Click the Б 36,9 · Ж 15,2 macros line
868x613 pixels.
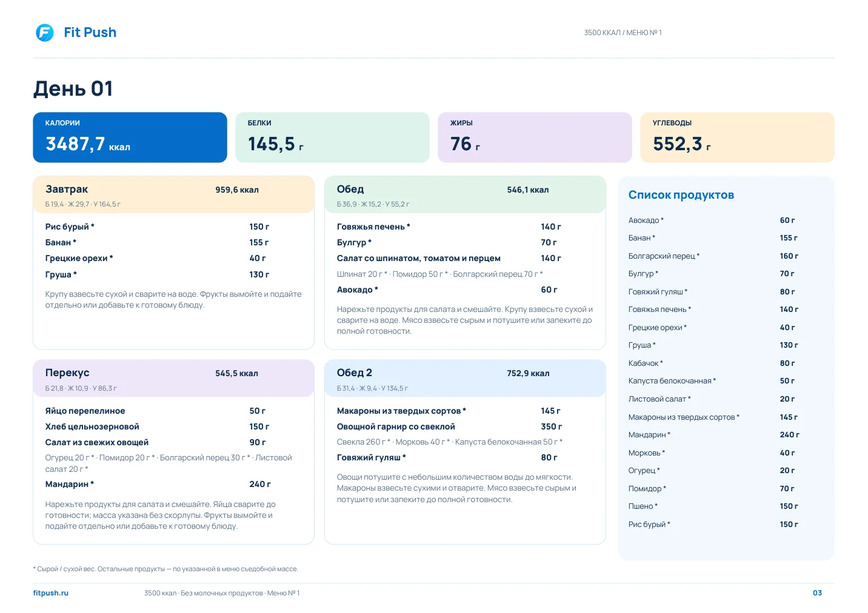click(373, 204)
